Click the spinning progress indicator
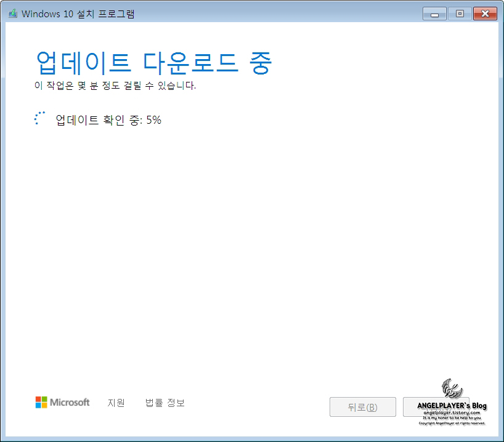This screenshot has height=442, width=504. [x=39, y=118]
